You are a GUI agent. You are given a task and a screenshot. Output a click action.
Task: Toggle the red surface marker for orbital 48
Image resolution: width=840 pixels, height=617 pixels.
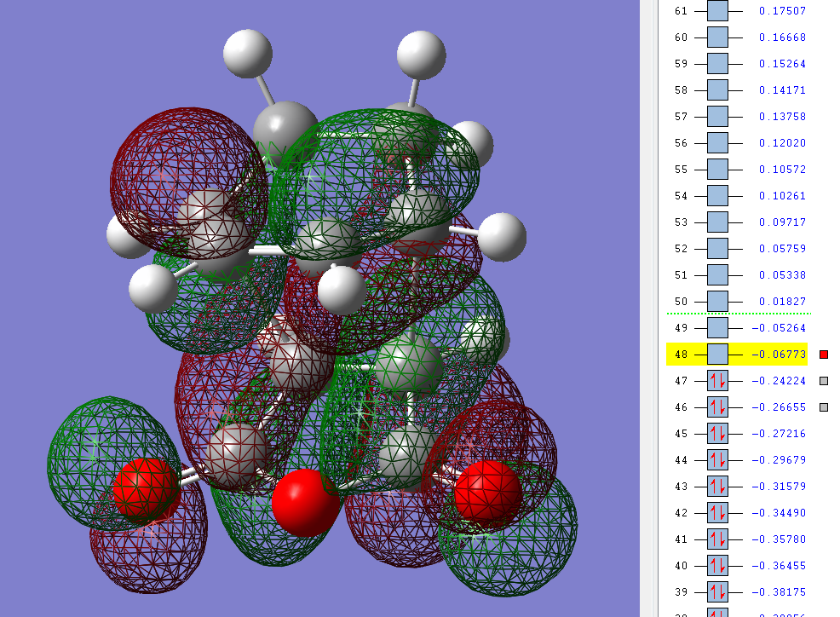[824, 355]
